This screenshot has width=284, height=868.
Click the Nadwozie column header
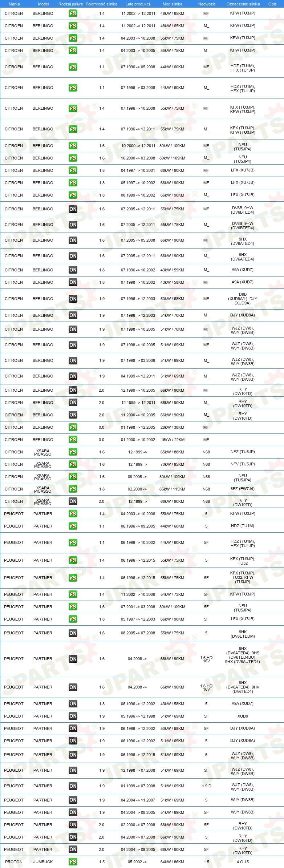(x=207, y=4)
